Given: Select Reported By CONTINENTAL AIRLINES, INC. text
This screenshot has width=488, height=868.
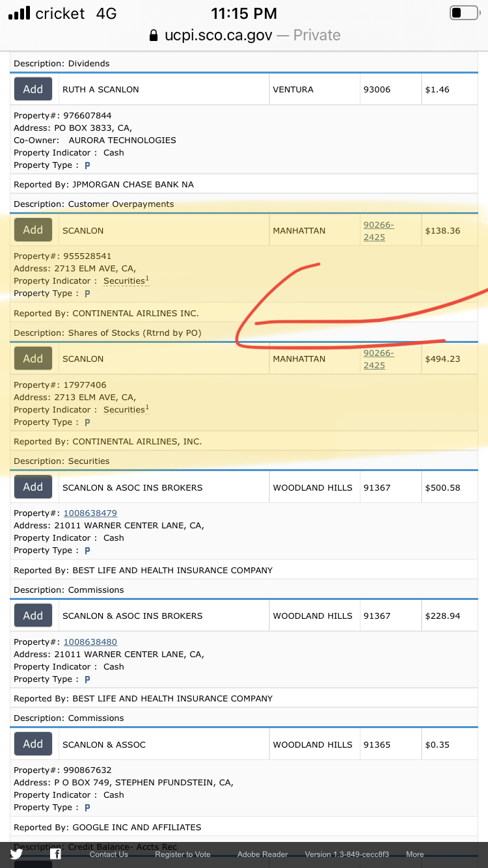Looking at the screenshot, I should click(x=108, y=442).
